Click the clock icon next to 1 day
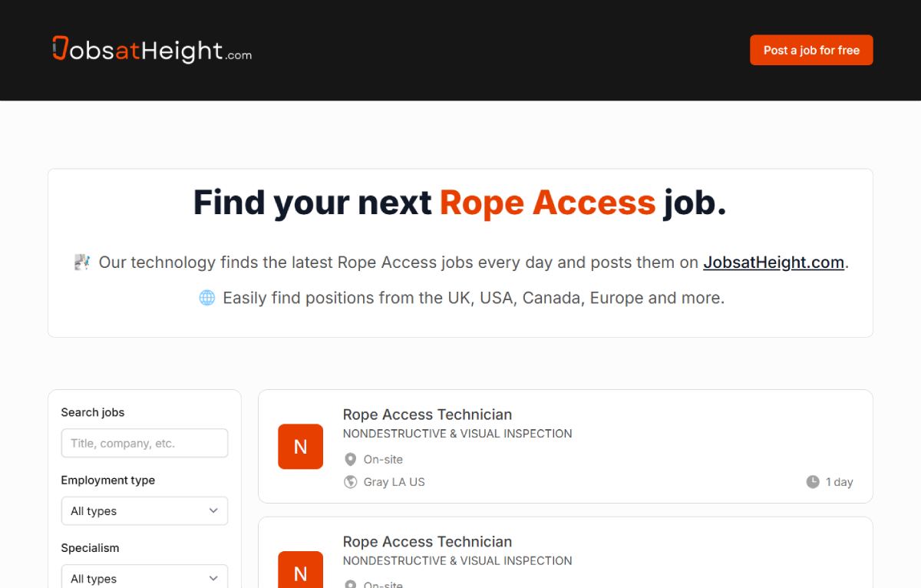Image resolution: width=921 pixels, height=588 pixels. tap(813, 482)
